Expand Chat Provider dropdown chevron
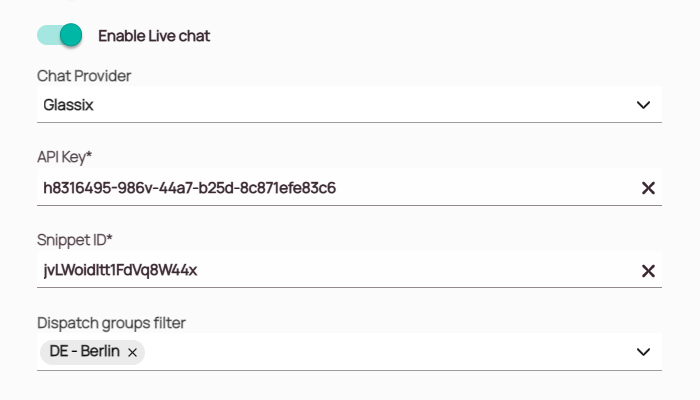This screenshot has height=400, width=700. point(644,104)
